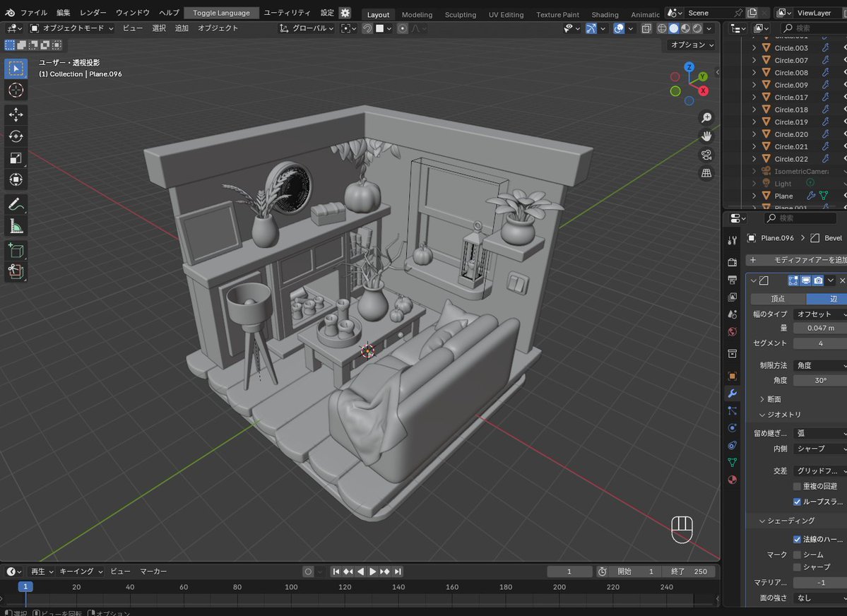Uncheck the ループスライド checkbox
The image size is (847, 616).
tap(797, 502)
